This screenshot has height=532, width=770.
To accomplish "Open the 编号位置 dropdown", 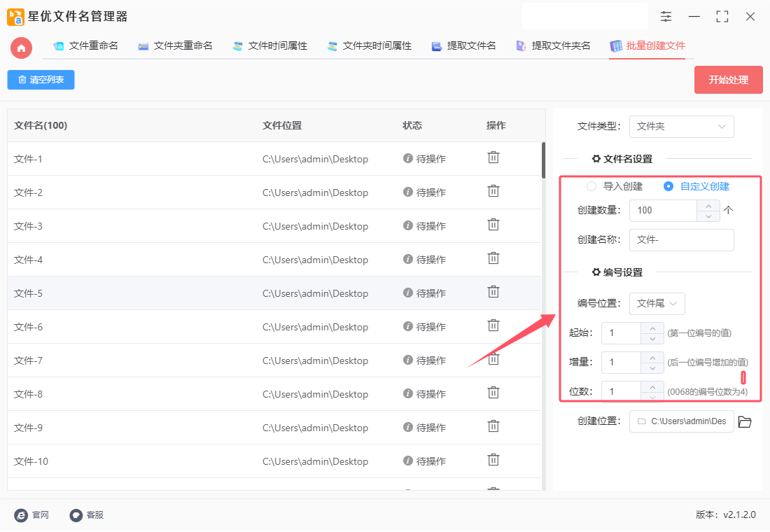I will 657,304.
